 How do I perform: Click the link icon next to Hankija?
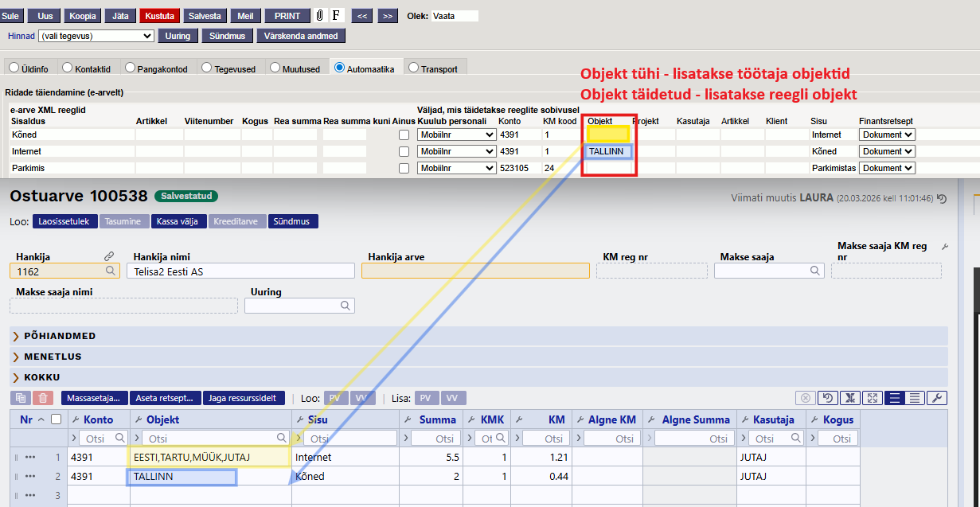[109, 256]
